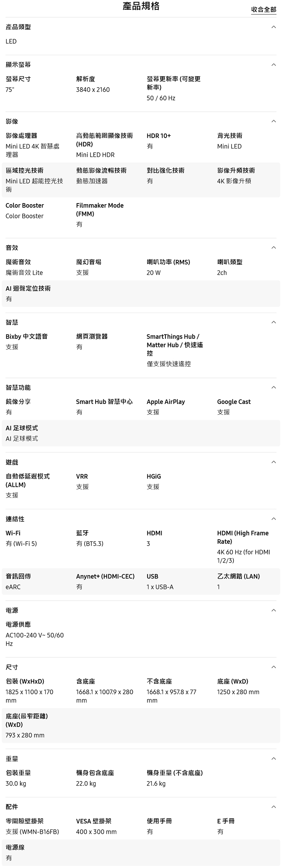
Task: Collapse the 影像 section chevron
Action: (273, 121)
